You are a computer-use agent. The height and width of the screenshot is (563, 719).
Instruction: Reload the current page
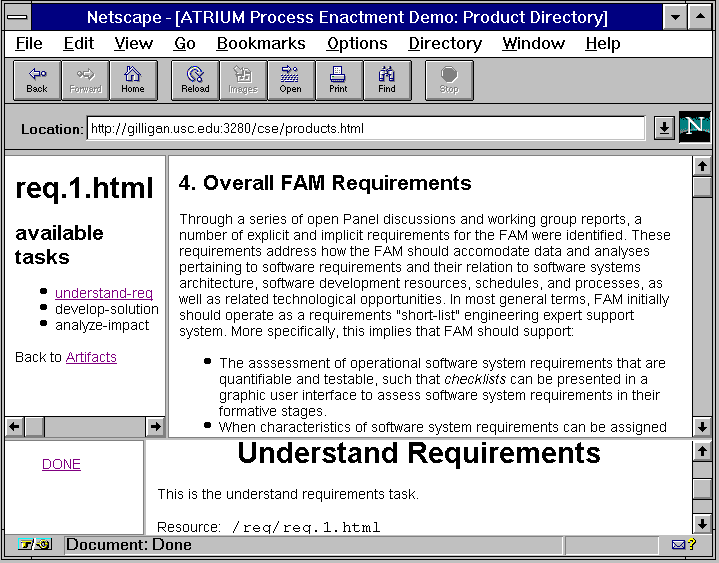(x=195, y=80)
